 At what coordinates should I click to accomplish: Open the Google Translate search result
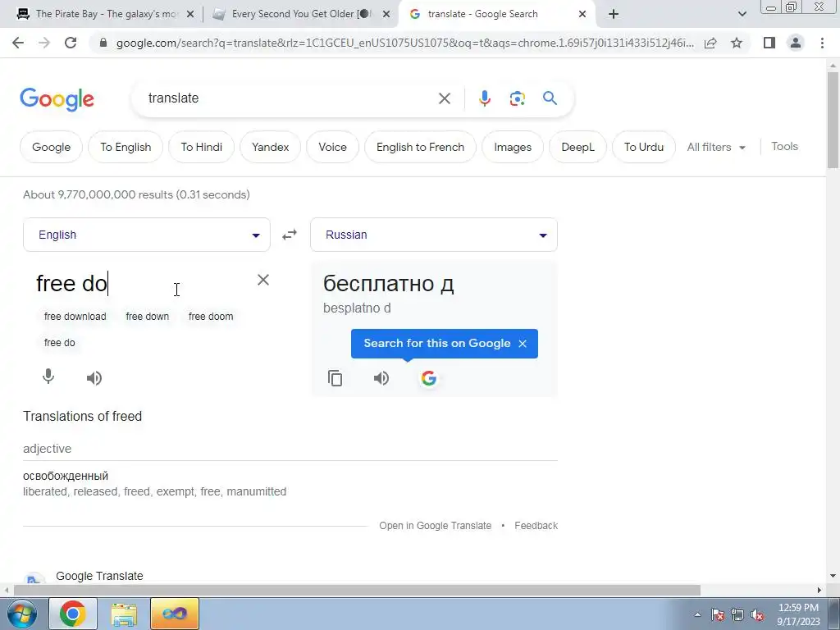(x=99, y=576)
